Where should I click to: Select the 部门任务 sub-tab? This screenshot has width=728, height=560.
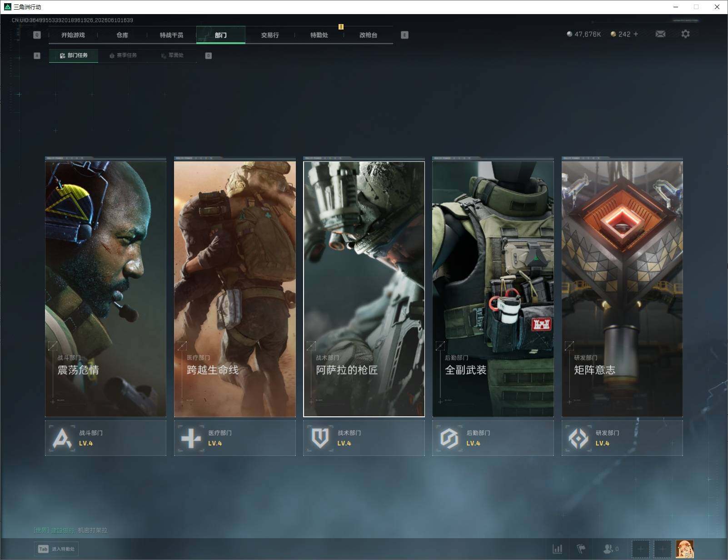[x=74, y=55]
